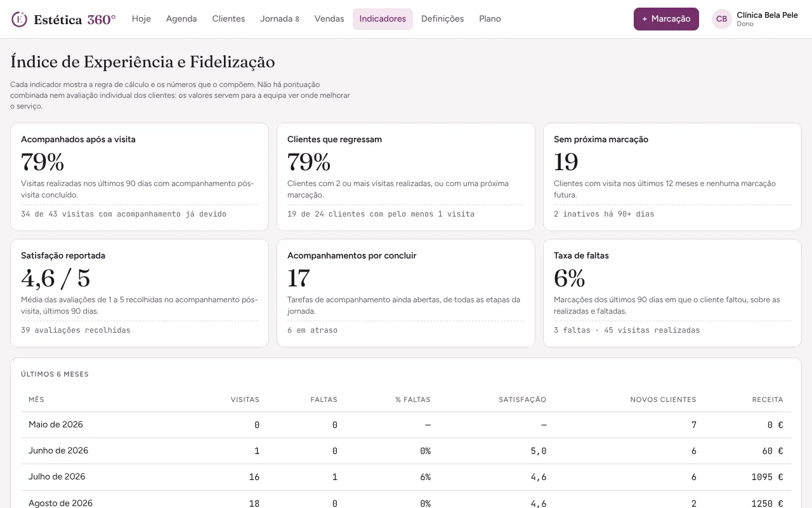Image resolution: width=812 pixels, height=508 pixels.
Task: Click the 1095 € revenue cell
Action: coord(767,477)
